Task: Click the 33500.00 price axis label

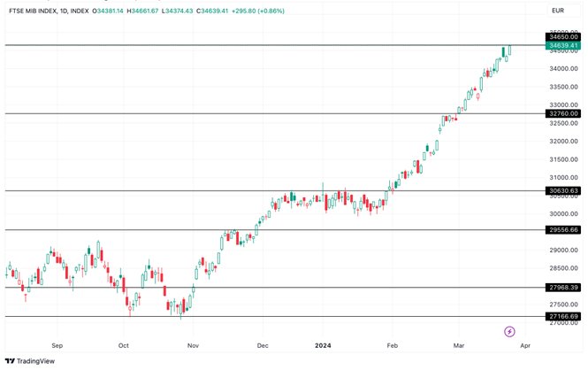Action: [563, 87]
